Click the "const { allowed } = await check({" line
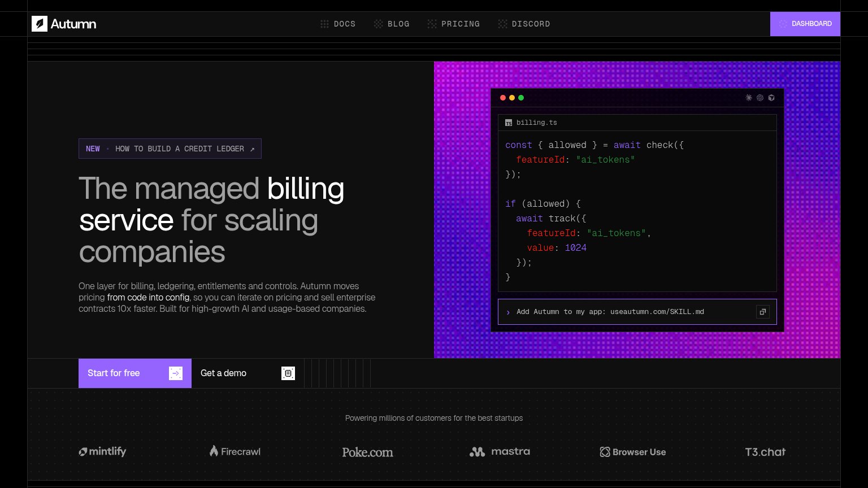This screenshot has width=868, height=488. coord(594,145)
